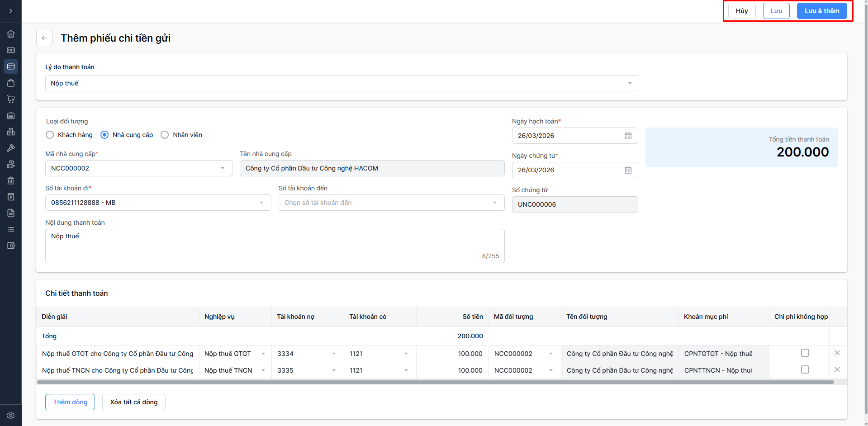The width and height of the screenshot is (868, 426).
Task: Open the Số tài khoản đến dropdown
Action: point(391,203)
